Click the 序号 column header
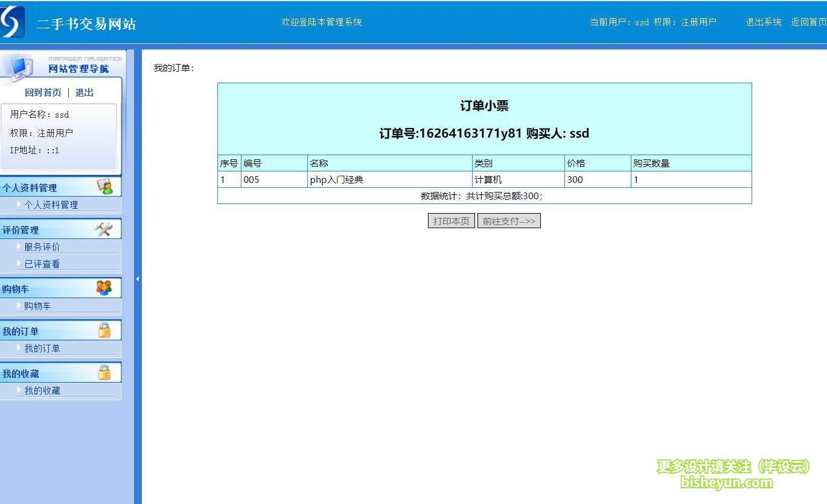 pos(229,163)
